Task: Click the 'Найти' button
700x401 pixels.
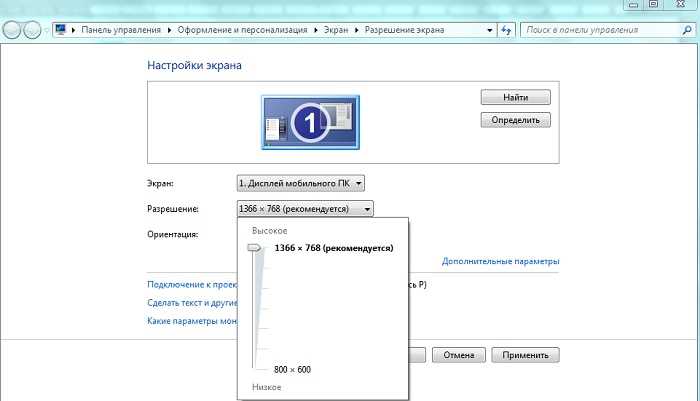Action: [516, 97]
